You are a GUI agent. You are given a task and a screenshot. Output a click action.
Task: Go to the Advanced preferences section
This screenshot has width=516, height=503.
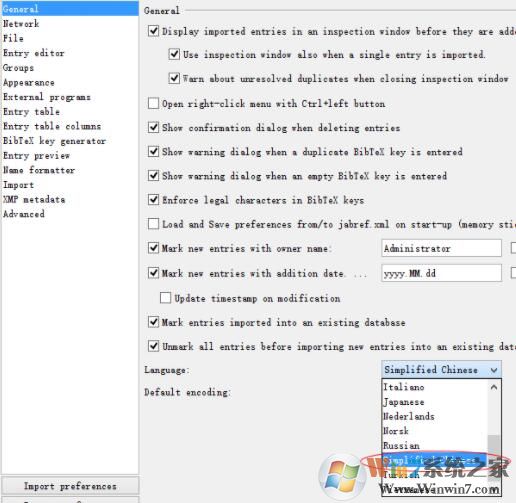24,214
